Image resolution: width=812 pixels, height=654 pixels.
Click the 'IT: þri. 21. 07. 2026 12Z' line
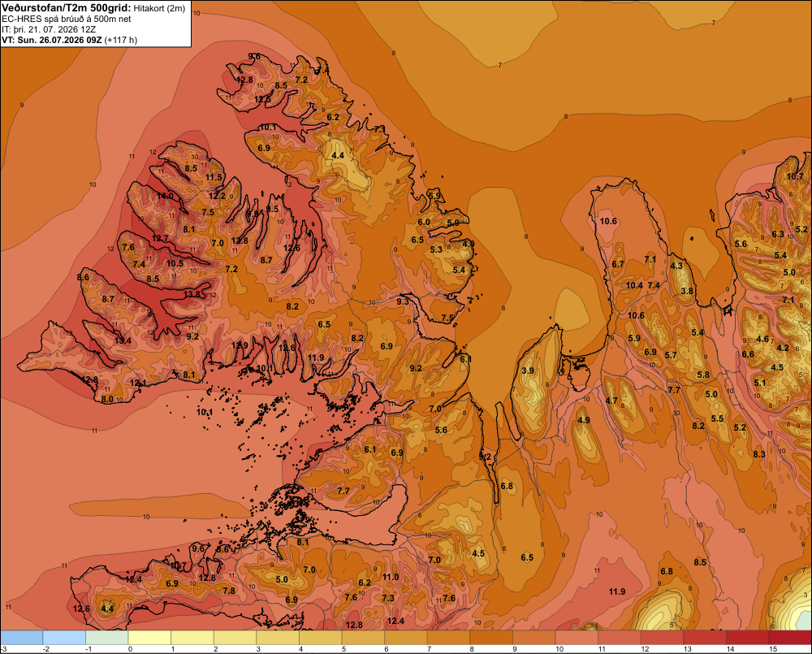pyautogui.click(x=49, y=29)
